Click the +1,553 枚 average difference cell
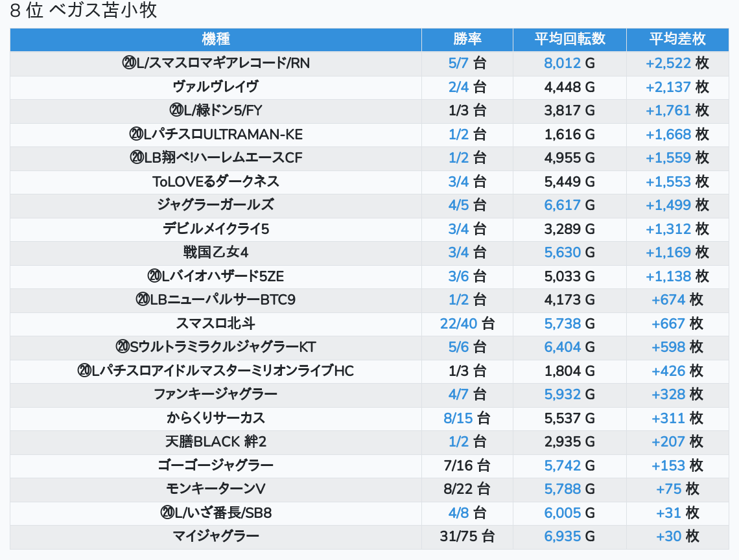Image resolution: width=739 pixels, height=560 pixels. [677, 181]
